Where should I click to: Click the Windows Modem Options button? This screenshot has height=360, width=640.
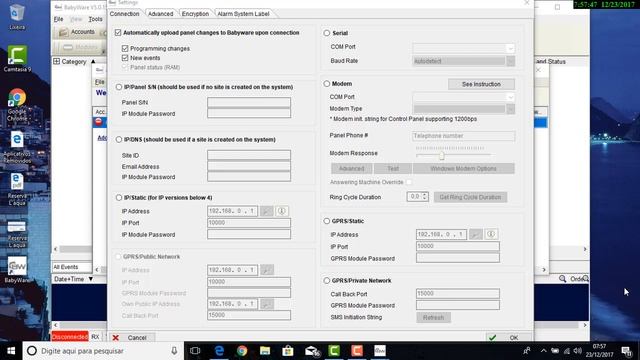tap(463, 169)
